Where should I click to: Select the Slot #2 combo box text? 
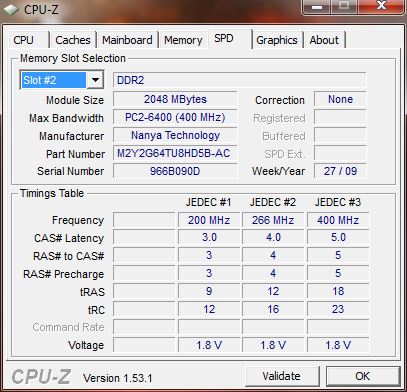53,80
